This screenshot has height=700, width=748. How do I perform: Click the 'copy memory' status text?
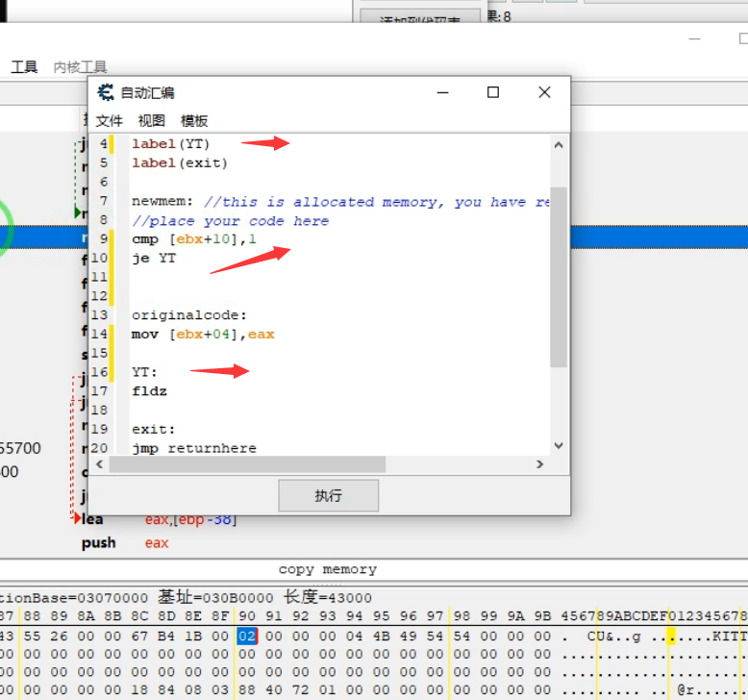[328, 569]
